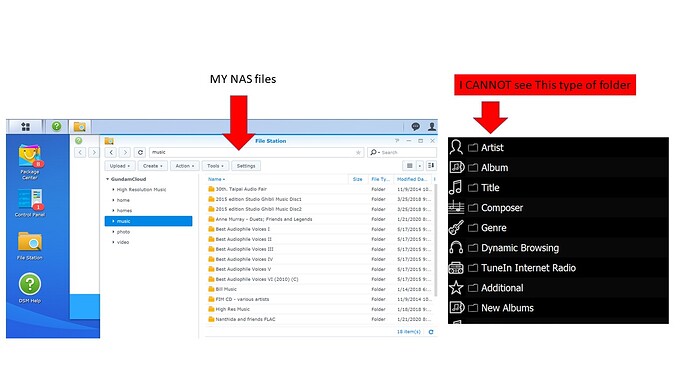
Task: Click refresh icon beside item count
Action: (431, 332)
